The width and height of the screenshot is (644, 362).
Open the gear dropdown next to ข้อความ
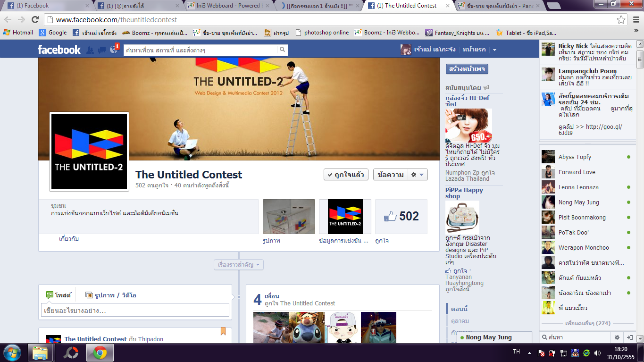[x=417, y=175]
